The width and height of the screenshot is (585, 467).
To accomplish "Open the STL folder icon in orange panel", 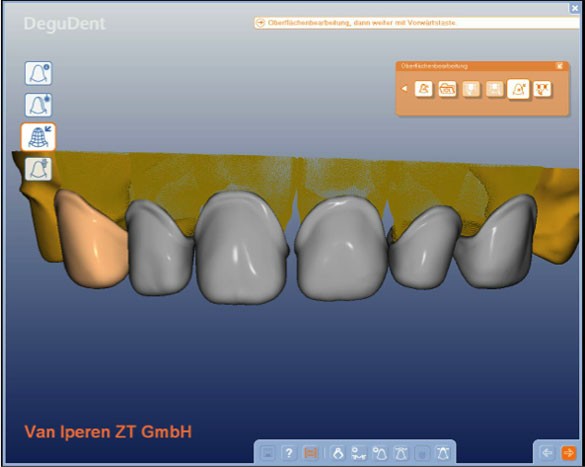I will point(447,89).
